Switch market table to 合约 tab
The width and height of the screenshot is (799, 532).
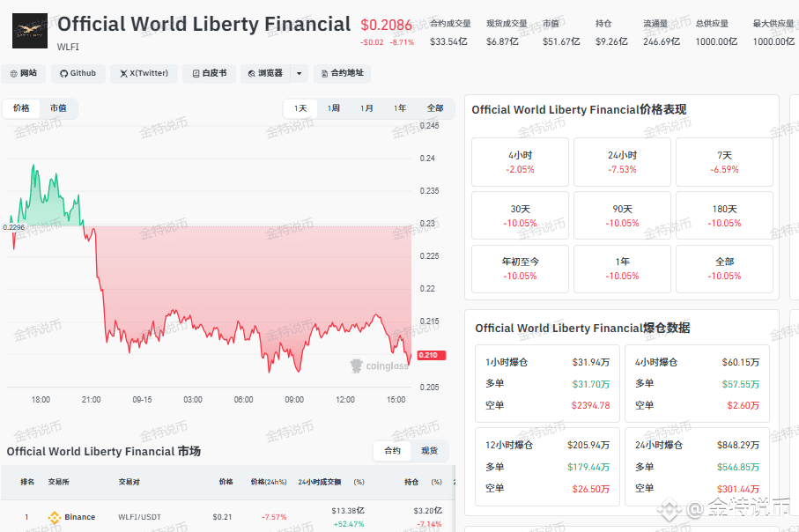392,451
